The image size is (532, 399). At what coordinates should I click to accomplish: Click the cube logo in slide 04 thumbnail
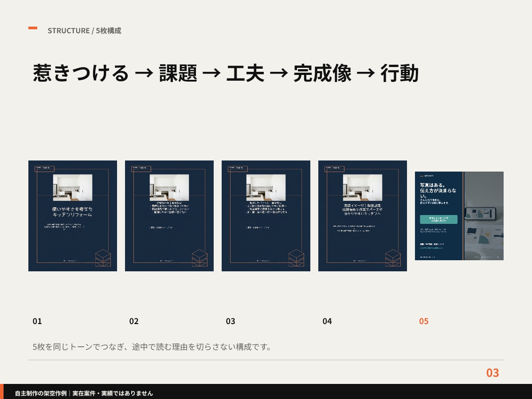point(393,258)
